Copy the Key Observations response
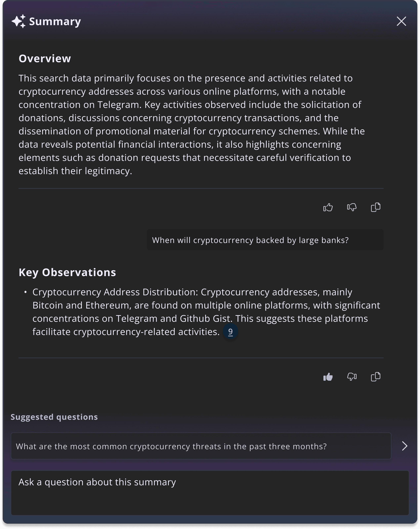 click(376, 377)
